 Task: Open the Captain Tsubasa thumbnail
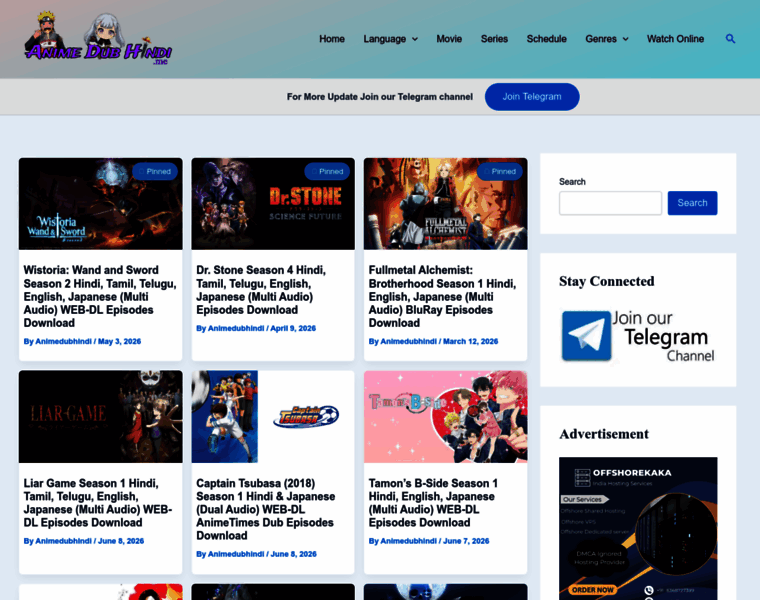tap(273, 417)
